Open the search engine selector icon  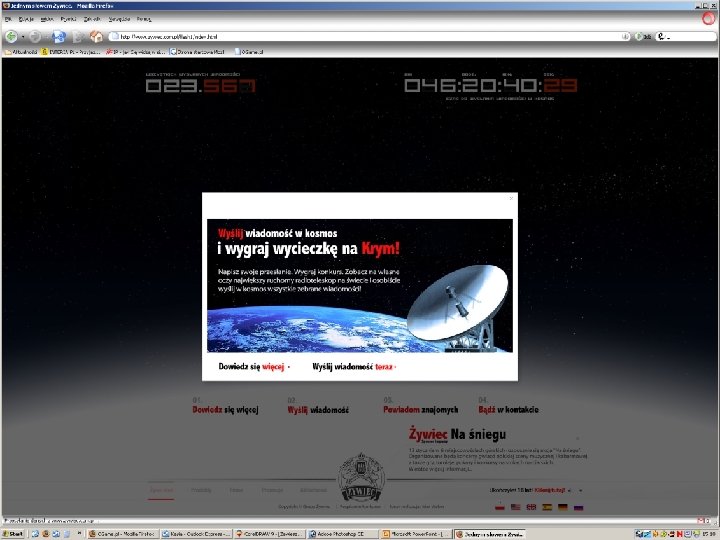coord(663,36)
